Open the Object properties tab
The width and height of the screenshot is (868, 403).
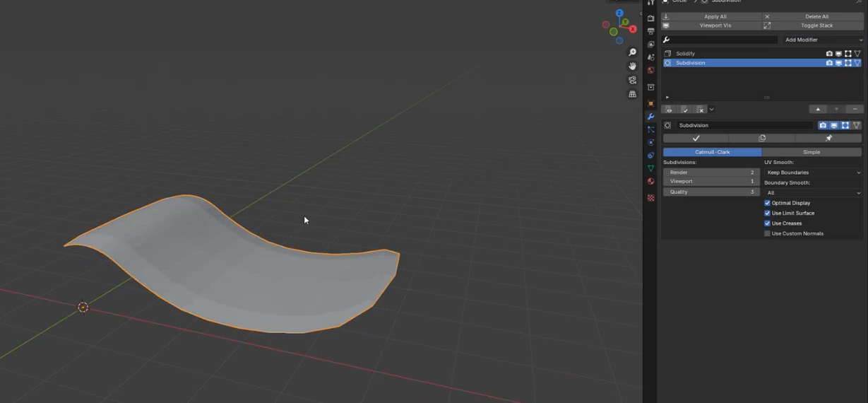pos(650,103)
